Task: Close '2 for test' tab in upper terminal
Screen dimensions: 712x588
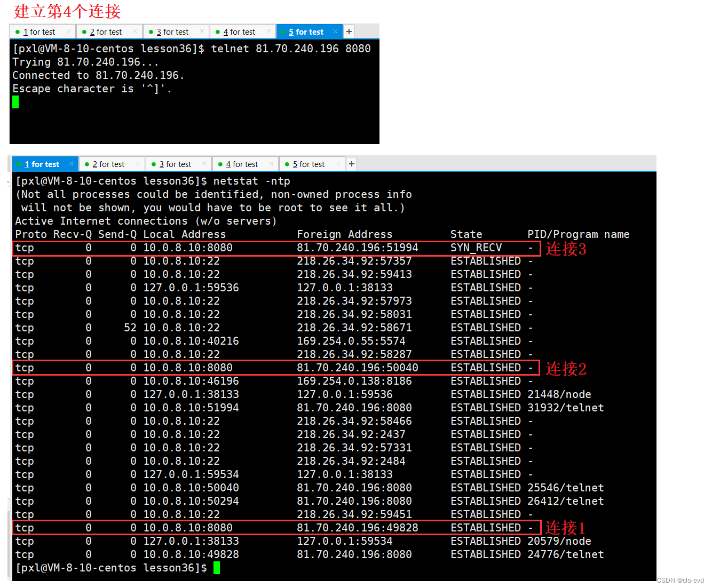Action: click(x=135, y=31)
